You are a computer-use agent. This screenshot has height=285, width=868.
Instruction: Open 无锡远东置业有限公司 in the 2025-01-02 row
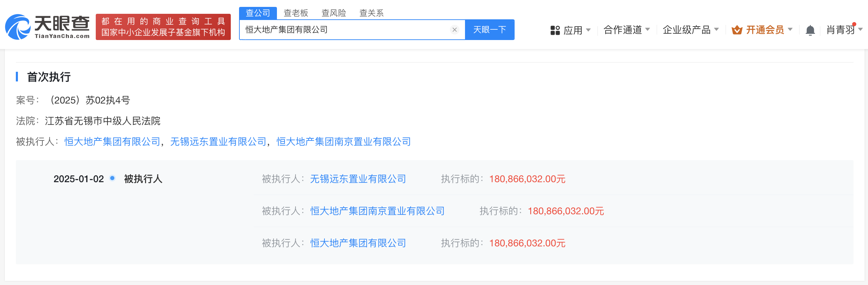point(358,179)
